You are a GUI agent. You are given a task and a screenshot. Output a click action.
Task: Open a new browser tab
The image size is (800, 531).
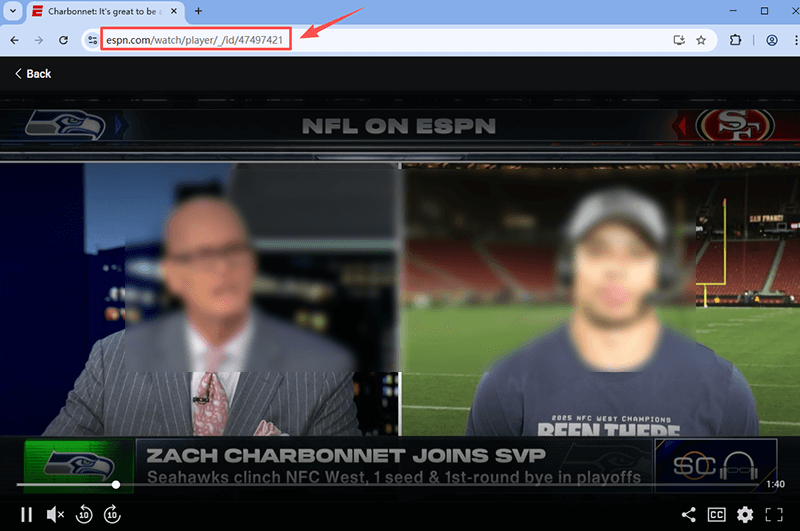point(198,11)
